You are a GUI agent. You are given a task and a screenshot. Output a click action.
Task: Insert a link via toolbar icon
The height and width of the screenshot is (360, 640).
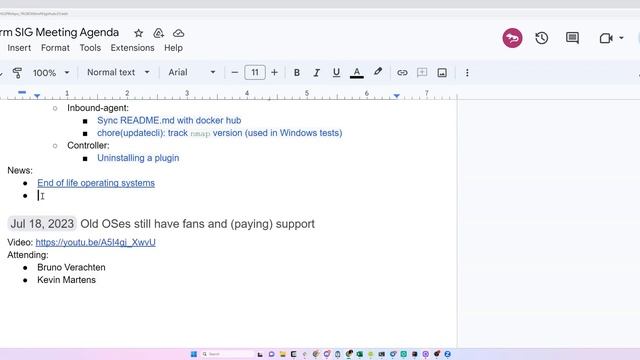click(402, 73)
